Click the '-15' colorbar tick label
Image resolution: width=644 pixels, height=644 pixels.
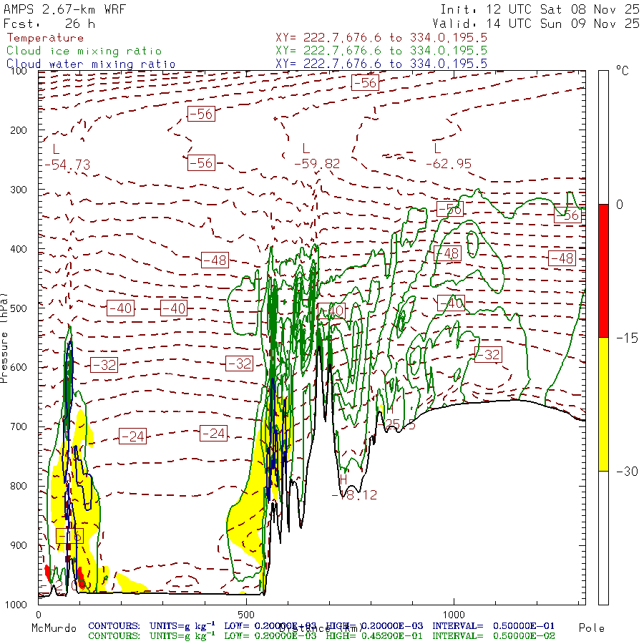pyautogui.click(x=627, y=338)
